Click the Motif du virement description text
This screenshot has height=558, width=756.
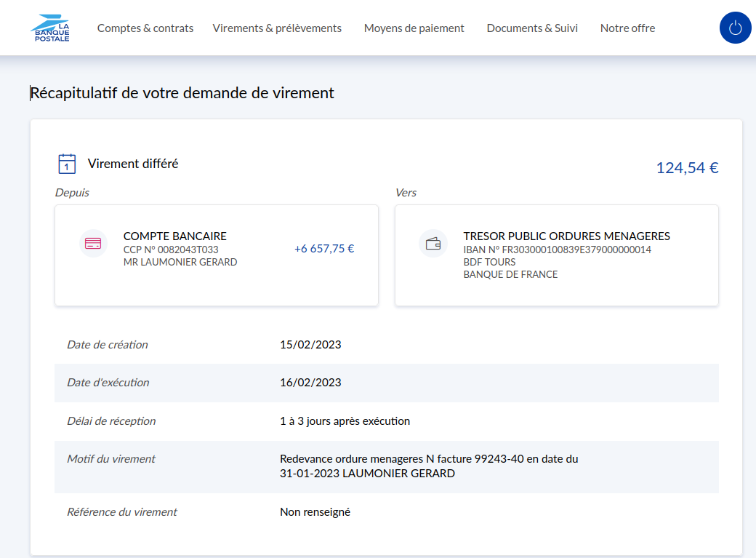click(429, 466)
